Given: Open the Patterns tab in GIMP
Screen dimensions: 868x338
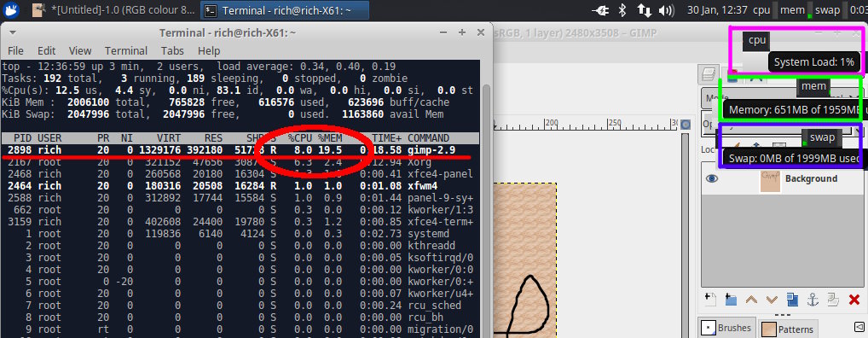Looking at the screenshot, I should 789,329.
